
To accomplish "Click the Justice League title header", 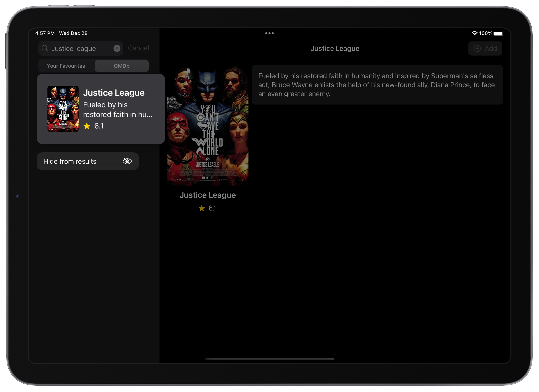I will coord(335,49).
